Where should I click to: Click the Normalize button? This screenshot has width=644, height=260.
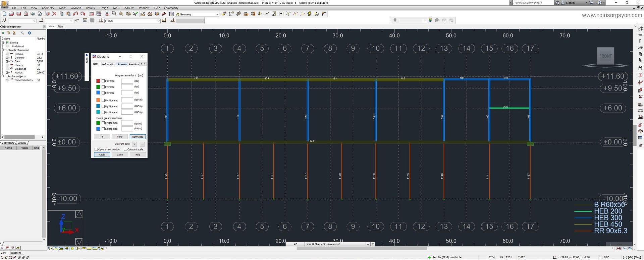(138, 137)
